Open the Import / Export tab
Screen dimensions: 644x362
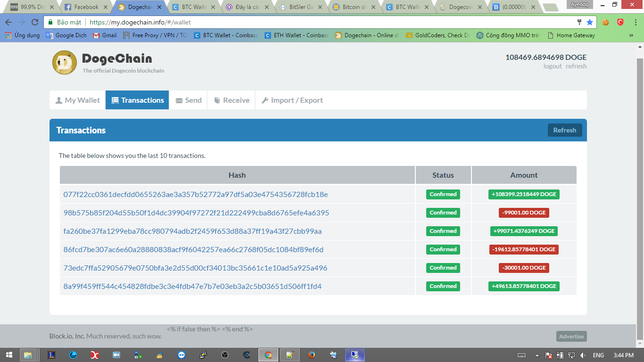[292, 100]
